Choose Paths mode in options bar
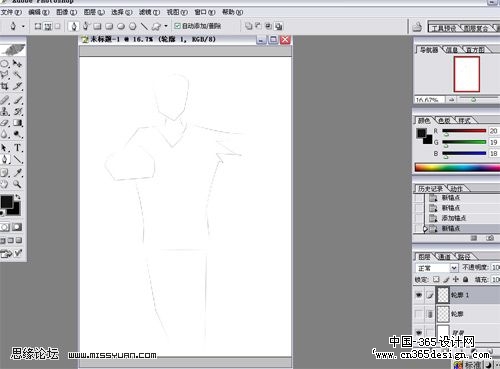The width and height of the screenshot is (500, 369). (48, 26)
